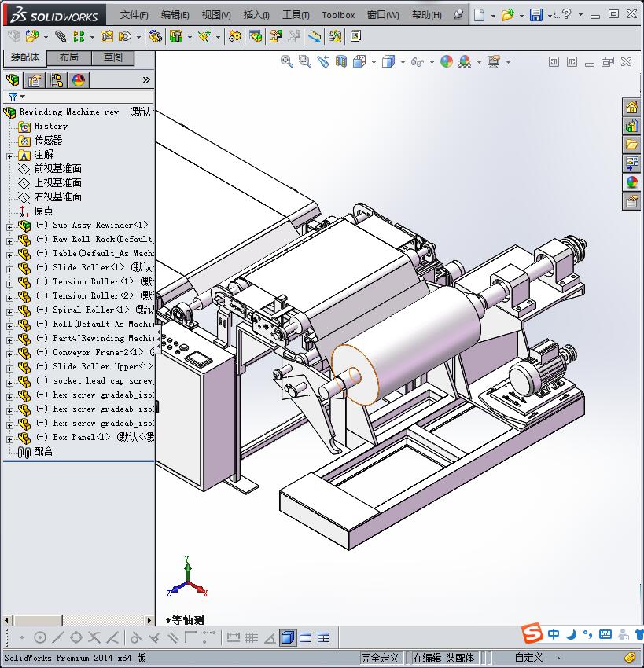The width and height of the screenshot is (644, 668).
Task: Toggle the angle snap icon in bottom toolbar
Action: (x=270, y=638)
